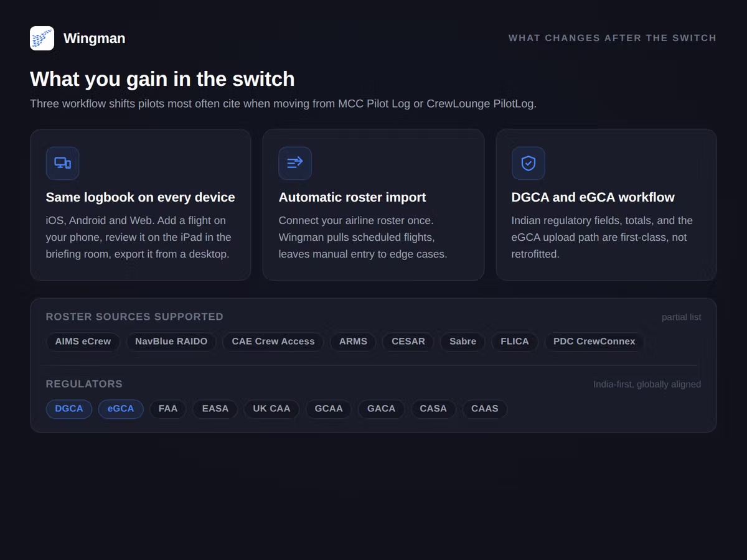Click the 'What changes after the switch' header label
This screenshot has width=747, height=560.
click(613, 38)
